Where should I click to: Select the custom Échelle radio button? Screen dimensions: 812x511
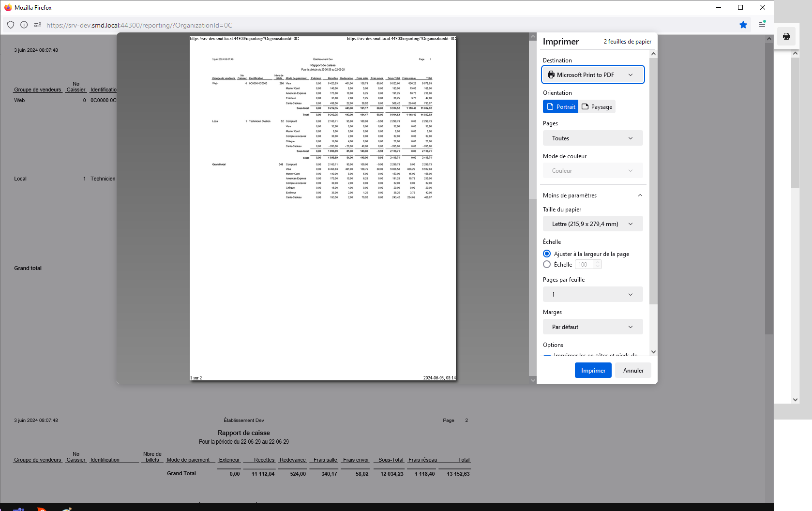pos(547,265)
